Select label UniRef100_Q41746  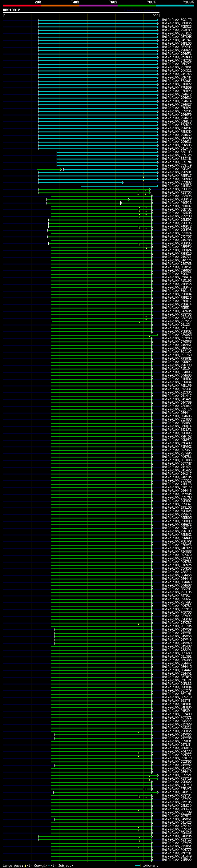(x=177, y=74)
